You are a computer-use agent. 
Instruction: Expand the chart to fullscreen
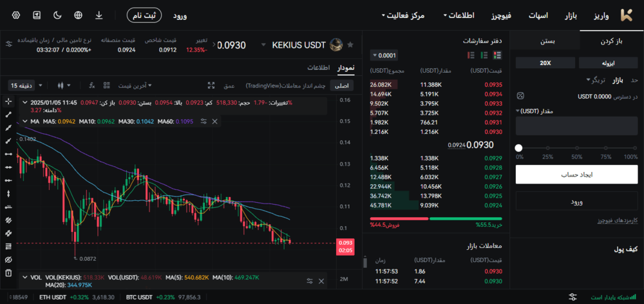211,86
